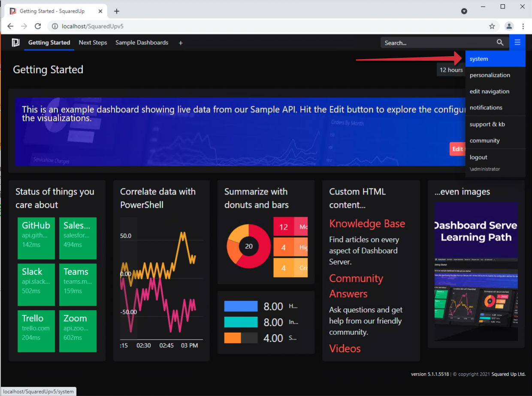Viewport: 532px width, 396px height.
Task: Click the ...even images tile title
Action: [462, 192]
